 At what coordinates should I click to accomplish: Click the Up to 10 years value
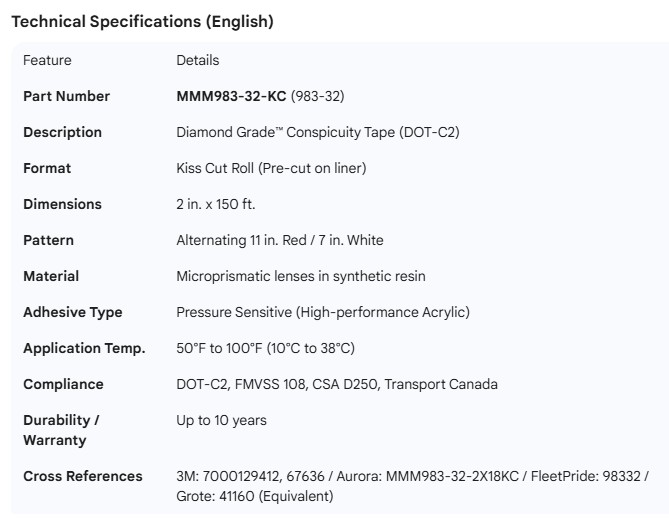point(221,420)
